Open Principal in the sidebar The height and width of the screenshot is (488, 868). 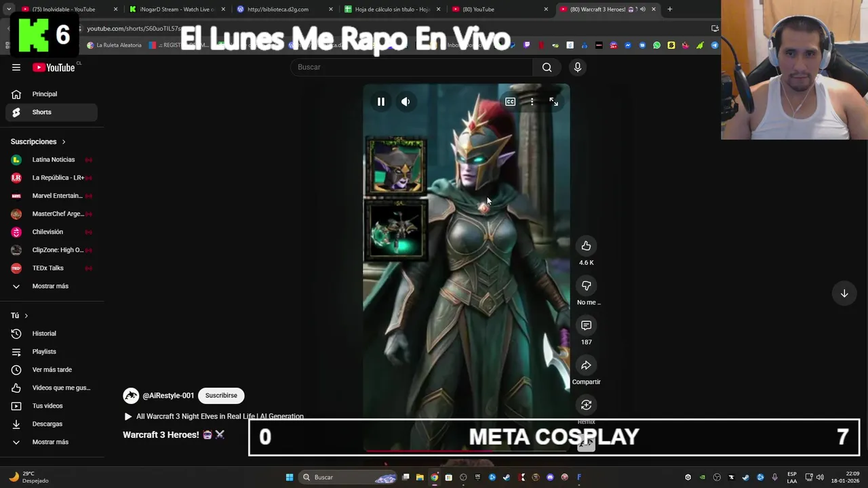click(52, 94)
